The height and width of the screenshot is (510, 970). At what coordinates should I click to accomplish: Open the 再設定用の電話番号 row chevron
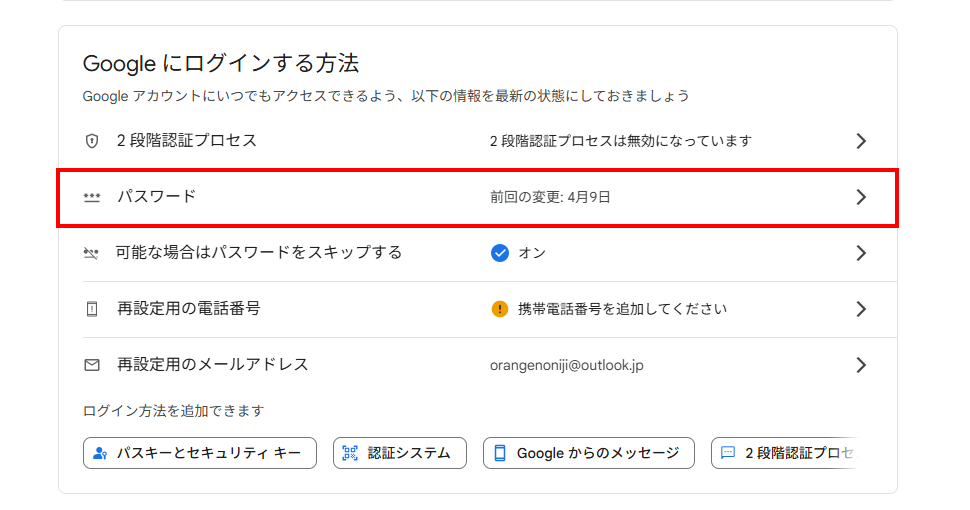click(x=861, y=309)
